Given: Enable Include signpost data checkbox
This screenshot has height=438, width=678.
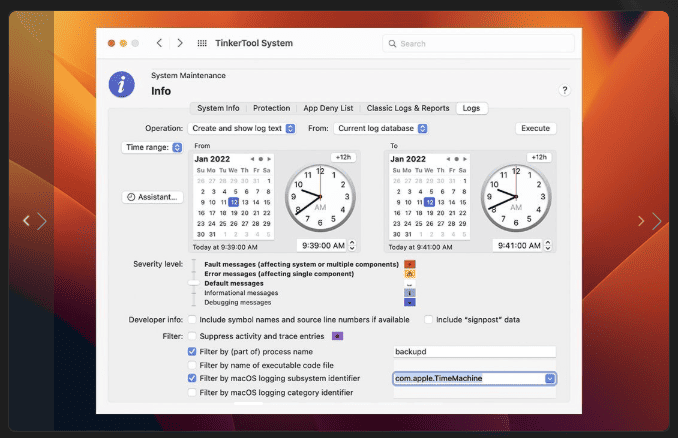Looking at the screenshot, I should [x=428, y=320].
